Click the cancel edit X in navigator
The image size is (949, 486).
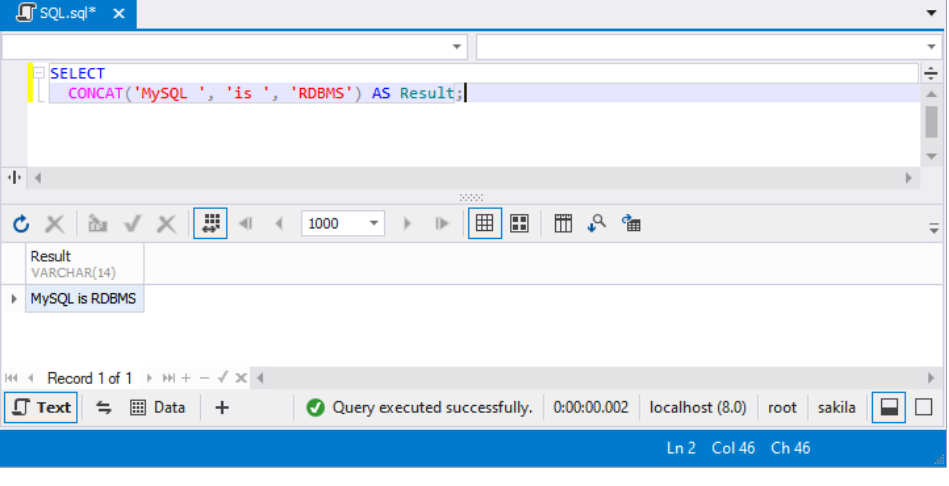pos(241,378)
